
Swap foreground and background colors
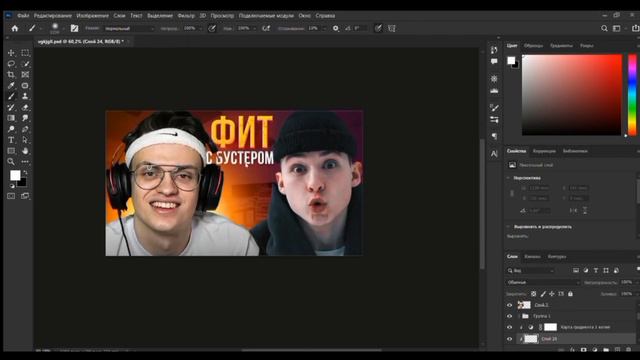(25, 173)
